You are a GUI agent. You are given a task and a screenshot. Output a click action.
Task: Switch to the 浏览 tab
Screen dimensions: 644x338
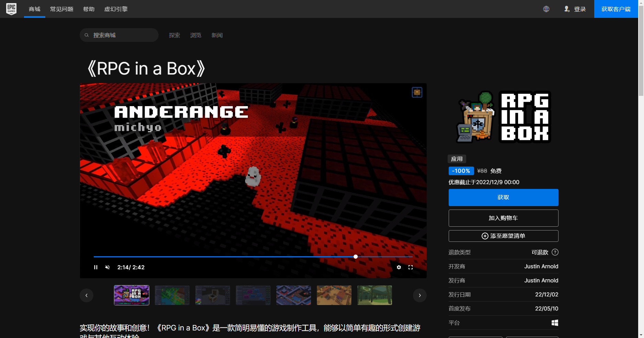click(x=195, y=35)
